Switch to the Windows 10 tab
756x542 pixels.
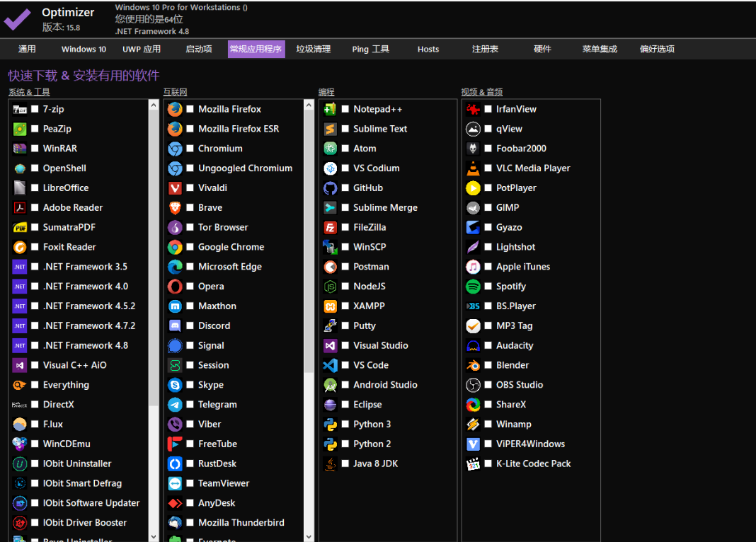[84, 49]
